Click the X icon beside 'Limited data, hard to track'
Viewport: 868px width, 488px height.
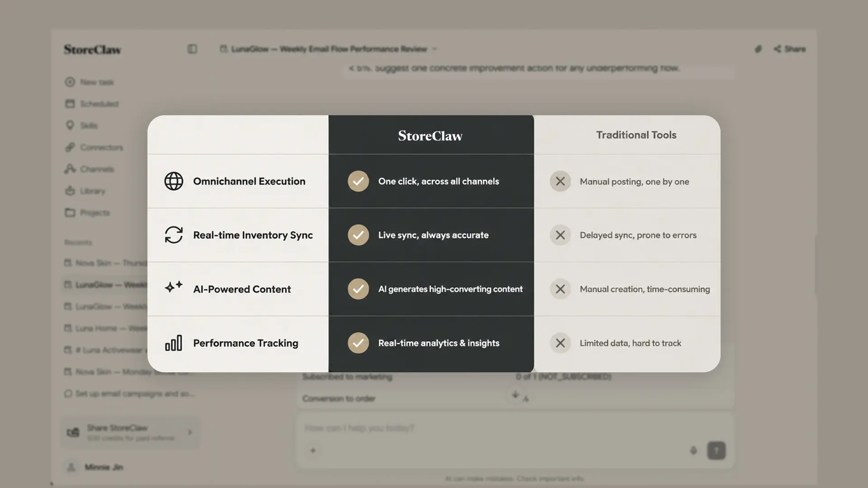tap(560, 343)
